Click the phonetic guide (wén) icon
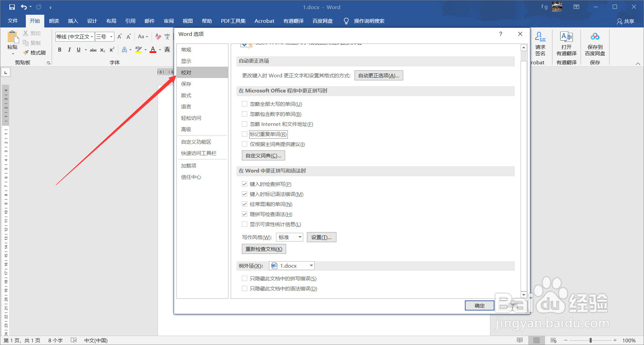 [x=167, y=37]
